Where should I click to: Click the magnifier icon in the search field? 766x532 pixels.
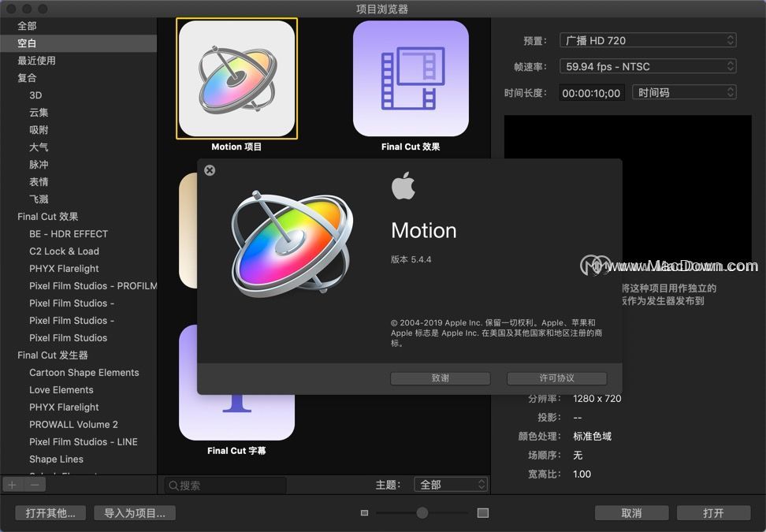(x=173, y=485)
